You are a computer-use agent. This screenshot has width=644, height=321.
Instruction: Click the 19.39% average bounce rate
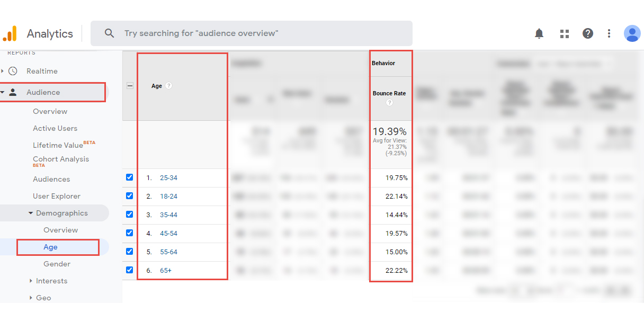[389, 131]
